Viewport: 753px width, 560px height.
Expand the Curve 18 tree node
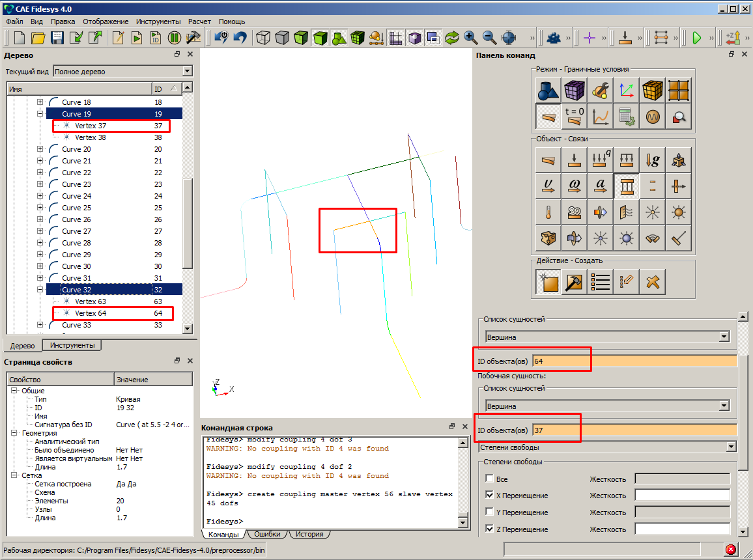[40, 102]
